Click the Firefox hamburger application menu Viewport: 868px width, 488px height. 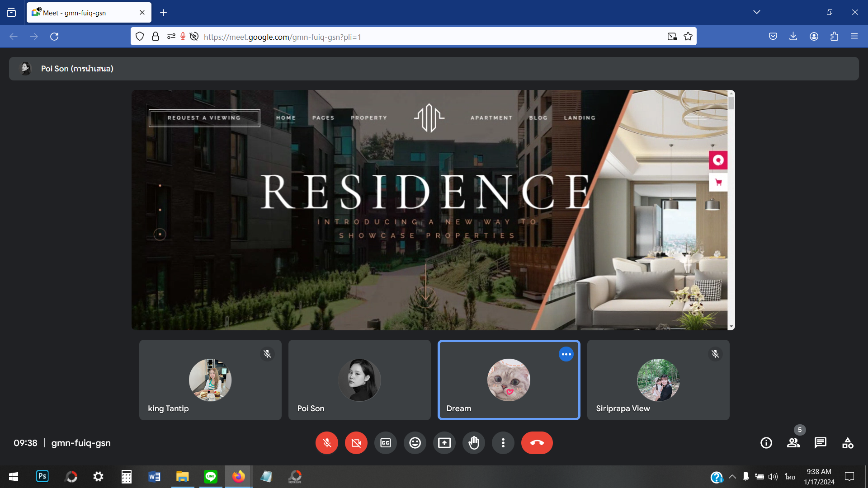(854, 36)
